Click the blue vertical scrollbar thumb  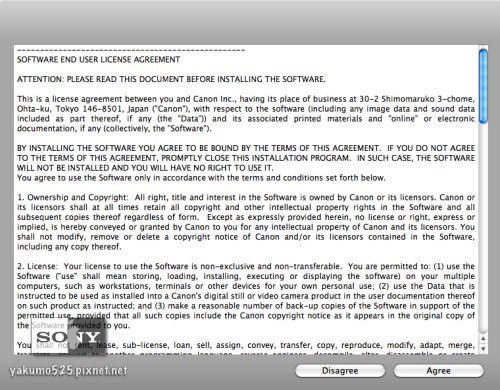pos(483,86)
